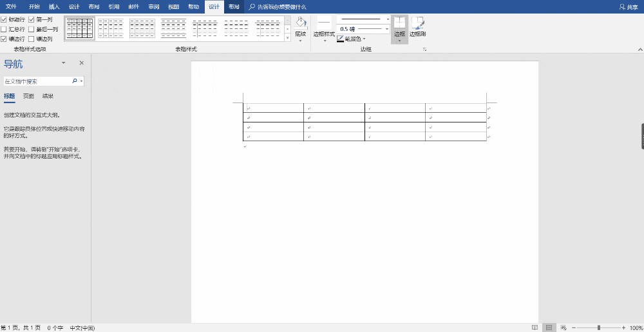The width and height of the screenshot is (644, 332).
Task: Select the first table style with full grid
Action: (x=80, y=28)
